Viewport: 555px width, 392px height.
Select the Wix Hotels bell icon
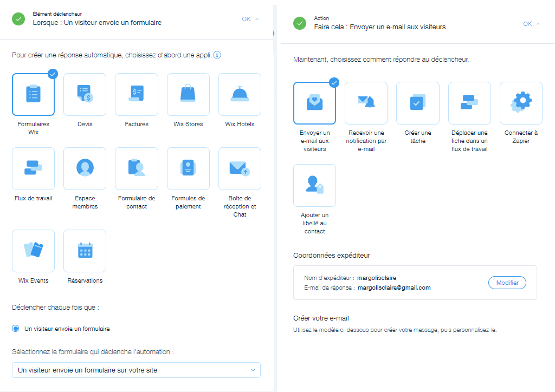click(x=240, y=95)
